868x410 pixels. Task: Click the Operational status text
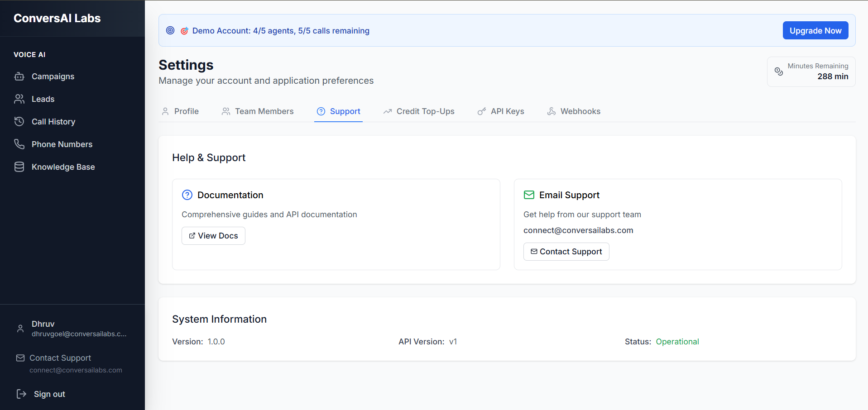[x=677, y=342]
